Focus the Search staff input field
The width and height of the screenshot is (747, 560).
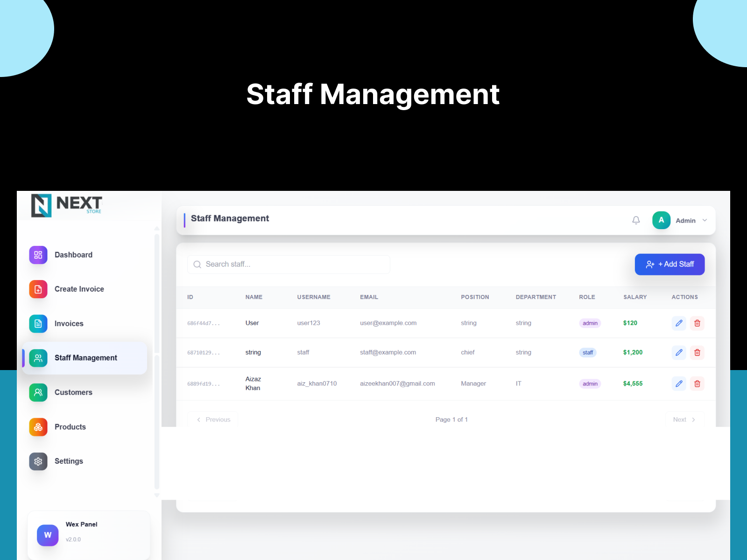pos(289,264)
